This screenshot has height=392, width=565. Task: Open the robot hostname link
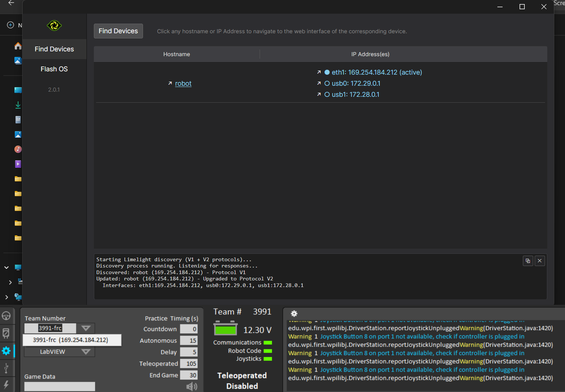(183, 83)
